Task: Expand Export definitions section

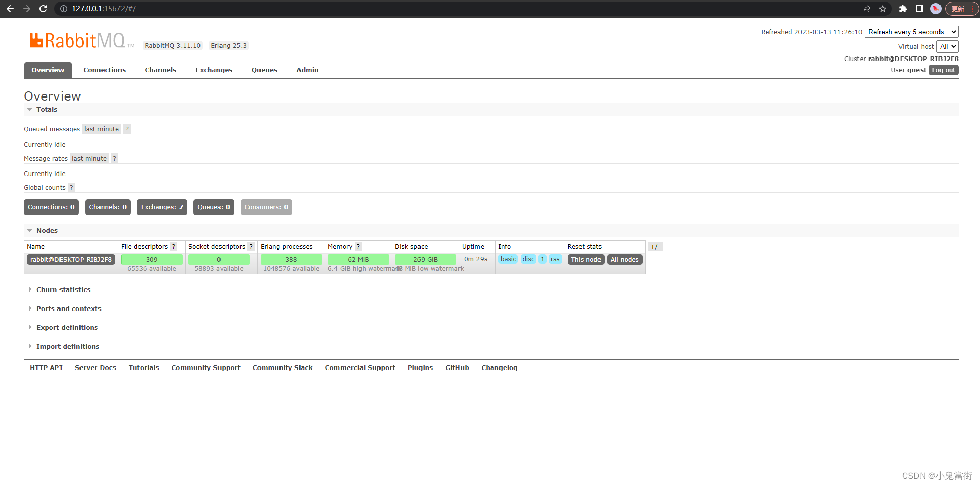Action: click(63, 328)
